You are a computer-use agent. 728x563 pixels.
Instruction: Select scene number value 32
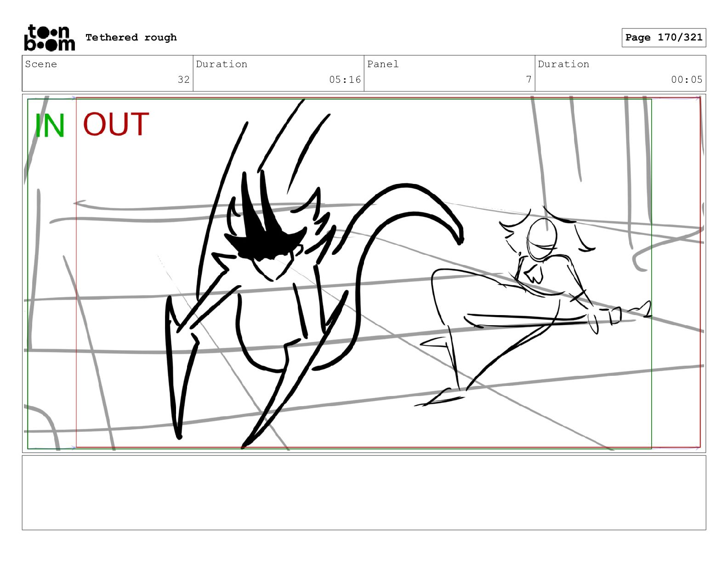tap(184, 80)
